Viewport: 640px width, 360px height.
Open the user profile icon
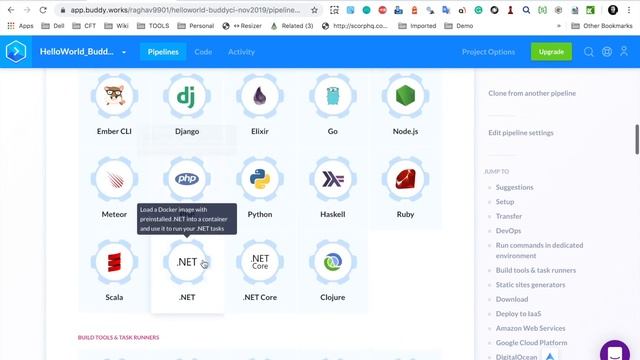click(x=624, y=51)
